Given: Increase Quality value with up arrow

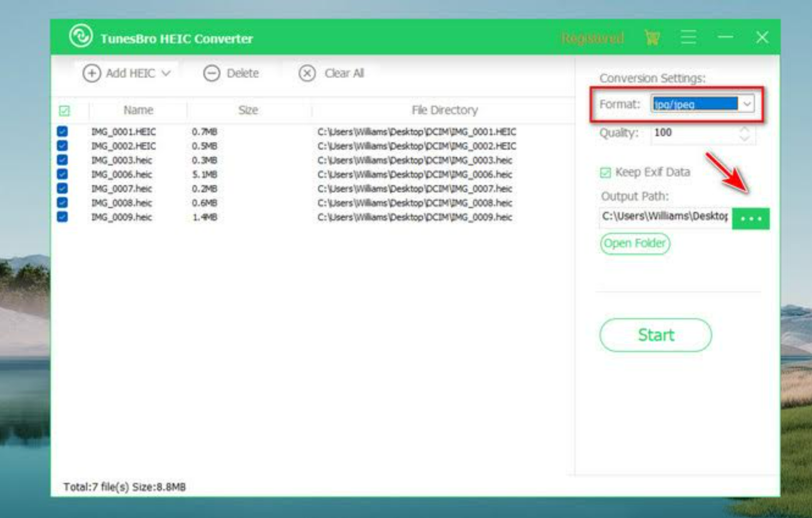Looking at the screenshot, I should point(744,129).
